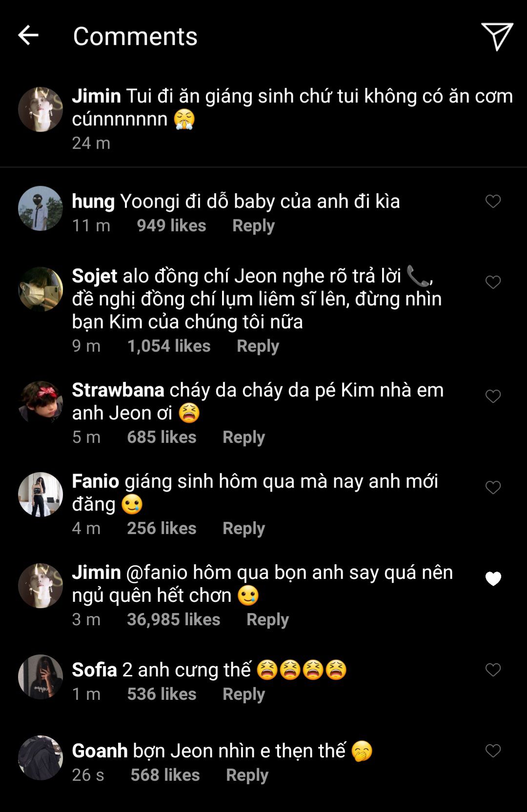The image size is (527, 812).
Task: Tap the back arrow icon
Action: coord(28,36)
